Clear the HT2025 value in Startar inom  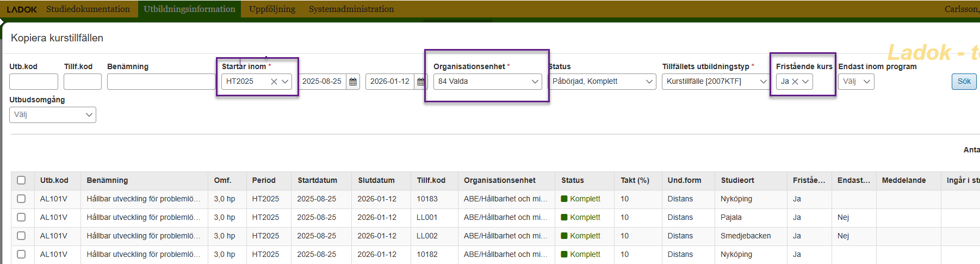click(274, 82)
